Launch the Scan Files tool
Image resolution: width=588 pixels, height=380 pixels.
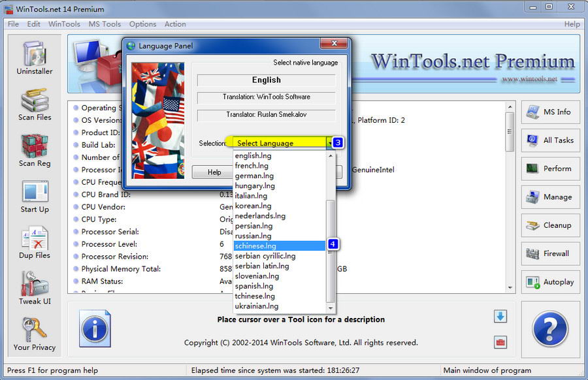pyautogui.click(x=35, y=104)
